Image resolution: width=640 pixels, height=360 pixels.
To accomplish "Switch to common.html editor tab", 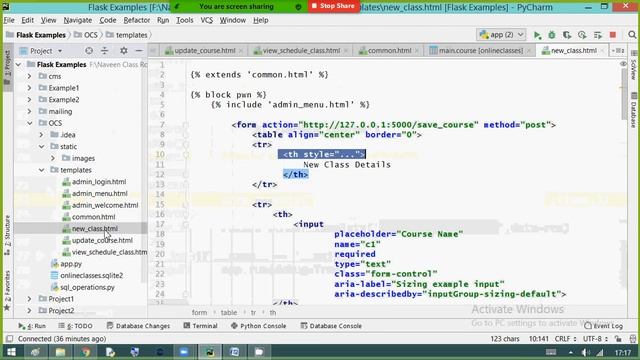I will tap(389, 51).
